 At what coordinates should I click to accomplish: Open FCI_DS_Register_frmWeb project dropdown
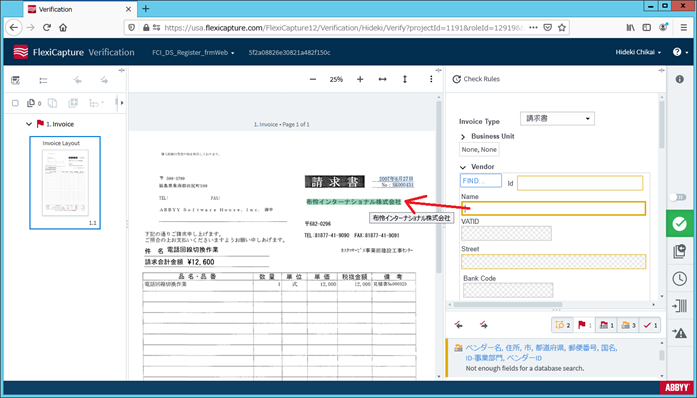[193, 52]
